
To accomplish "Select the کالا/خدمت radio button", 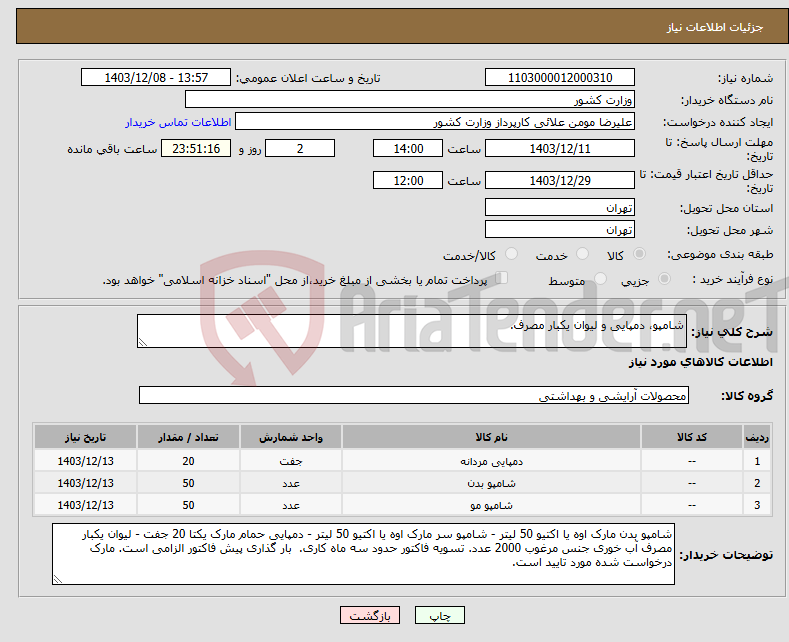I will pyautogui.click(x=511, y=254).
